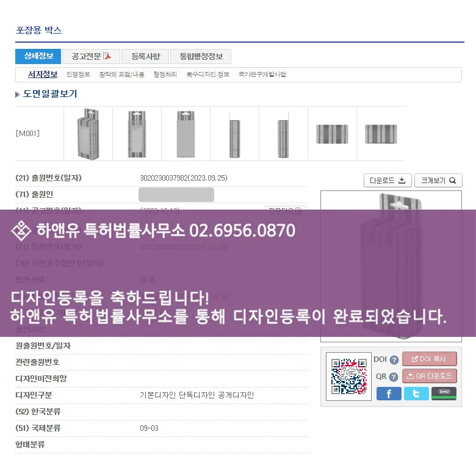Viewport: 476px width, 476px height.
Task: Share via the Twitter icon
Action: point(416,394)
